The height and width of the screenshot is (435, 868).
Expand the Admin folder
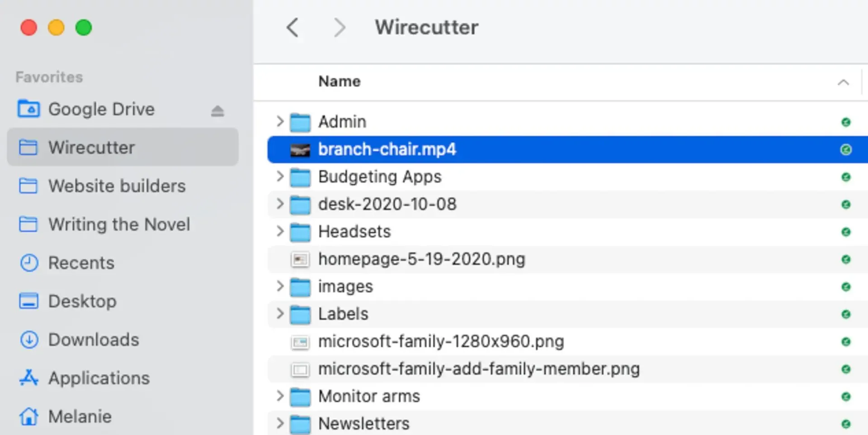click(280, 122)
